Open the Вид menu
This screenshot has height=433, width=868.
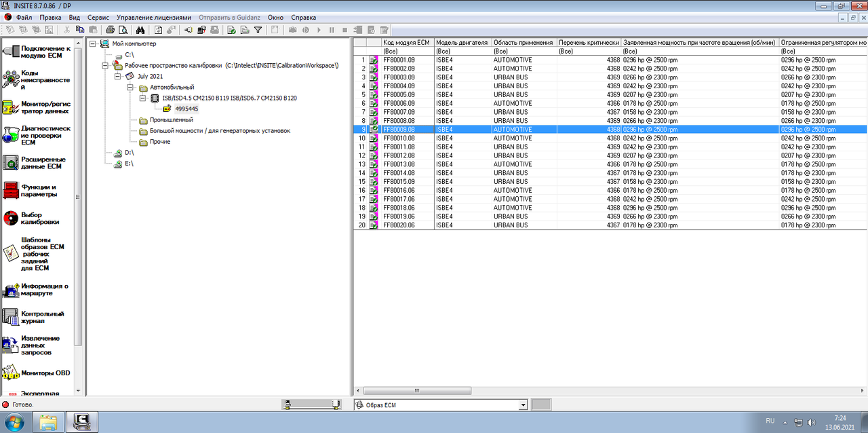[x=75, y=17]
